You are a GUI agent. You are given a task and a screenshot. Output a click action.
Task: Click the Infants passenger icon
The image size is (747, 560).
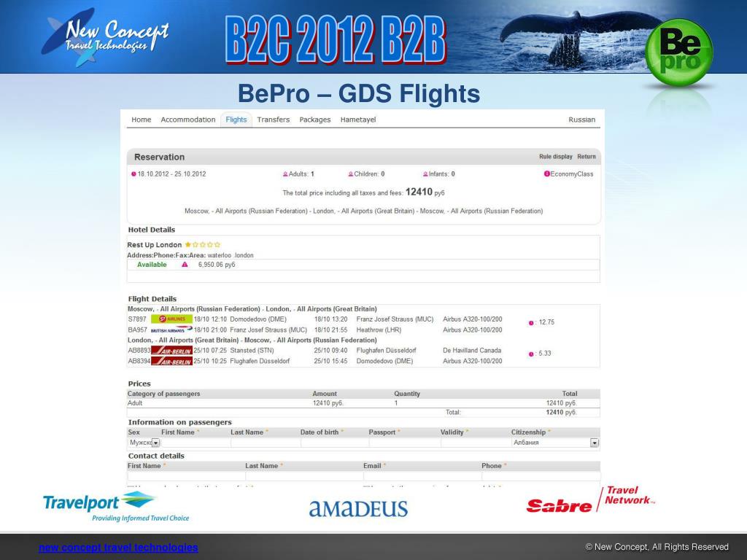click(x=425, y=174)
